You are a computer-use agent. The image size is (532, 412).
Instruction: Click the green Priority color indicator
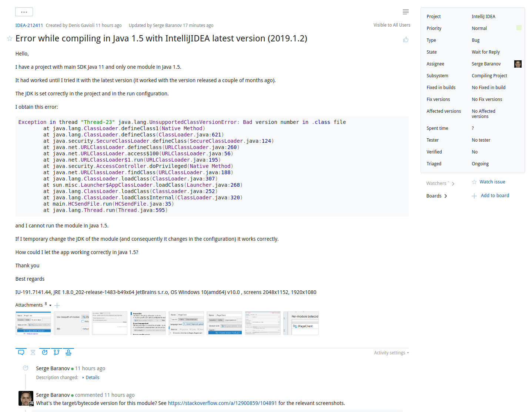click(519, 28)
